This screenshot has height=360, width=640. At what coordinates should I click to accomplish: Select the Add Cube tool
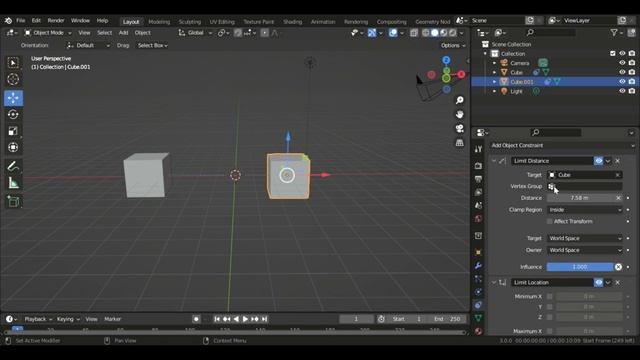click(x=13, y=202)
